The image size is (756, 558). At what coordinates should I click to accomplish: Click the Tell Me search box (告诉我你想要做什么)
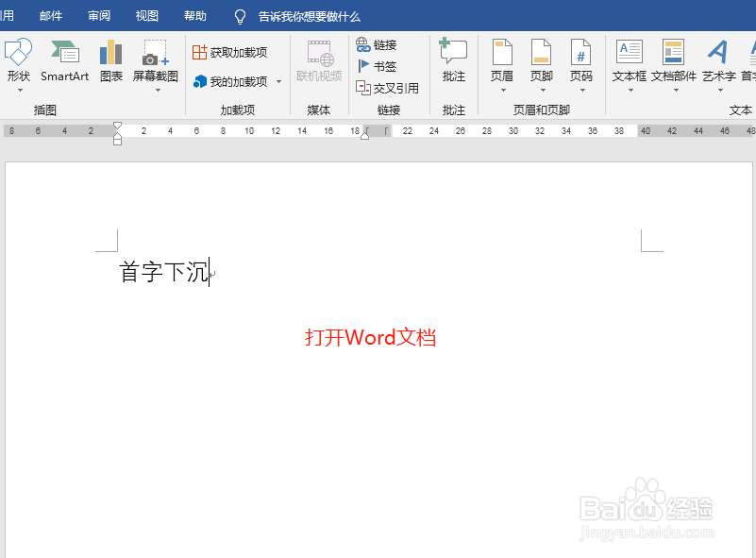(x=309, y=17)
